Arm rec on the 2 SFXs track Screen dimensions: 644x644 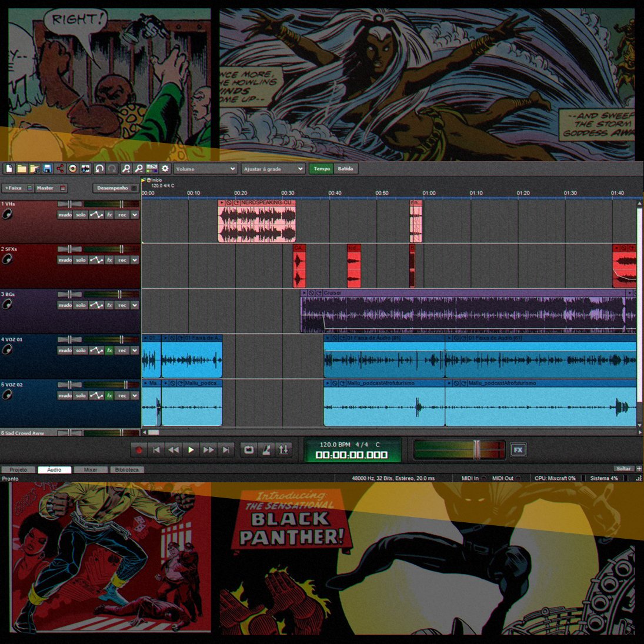122,260
